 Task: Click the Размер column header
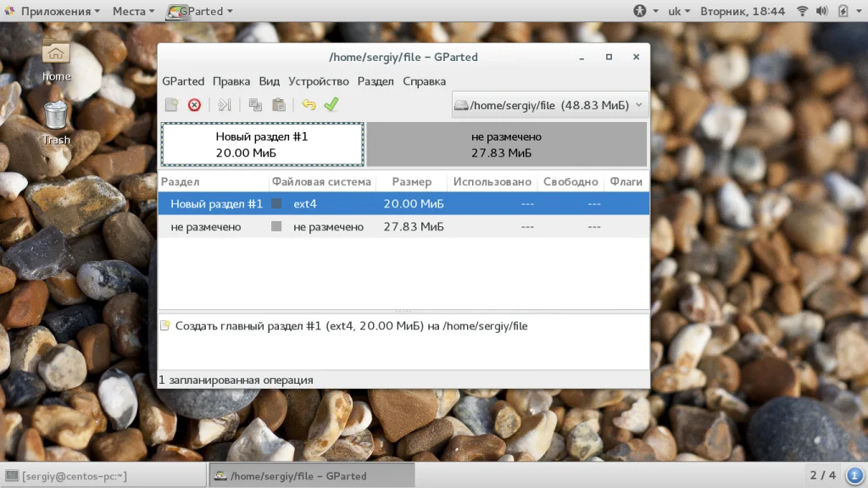point(412,181)
